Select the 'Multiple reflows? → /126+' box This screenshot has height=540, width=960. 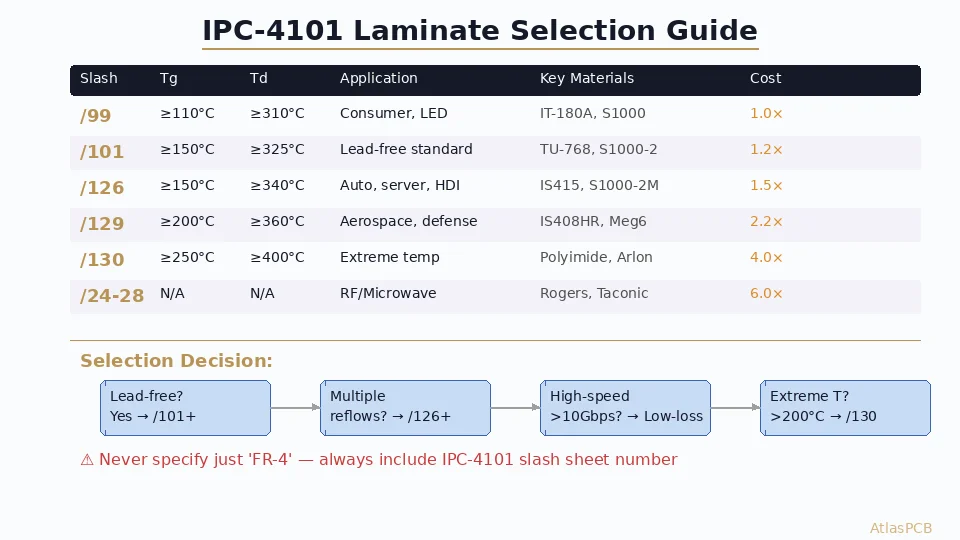pyautogui.click(x=405, y=408)
